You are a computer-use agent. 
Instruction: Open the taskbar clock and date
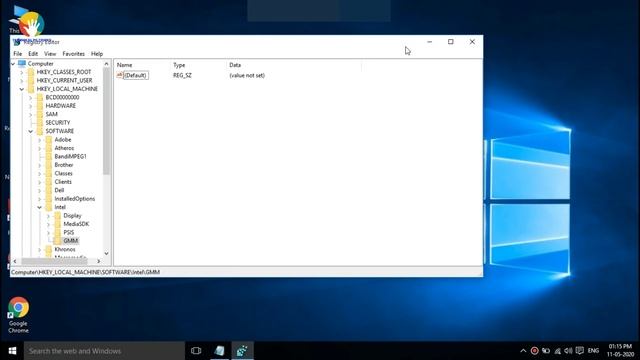point(620,351)
